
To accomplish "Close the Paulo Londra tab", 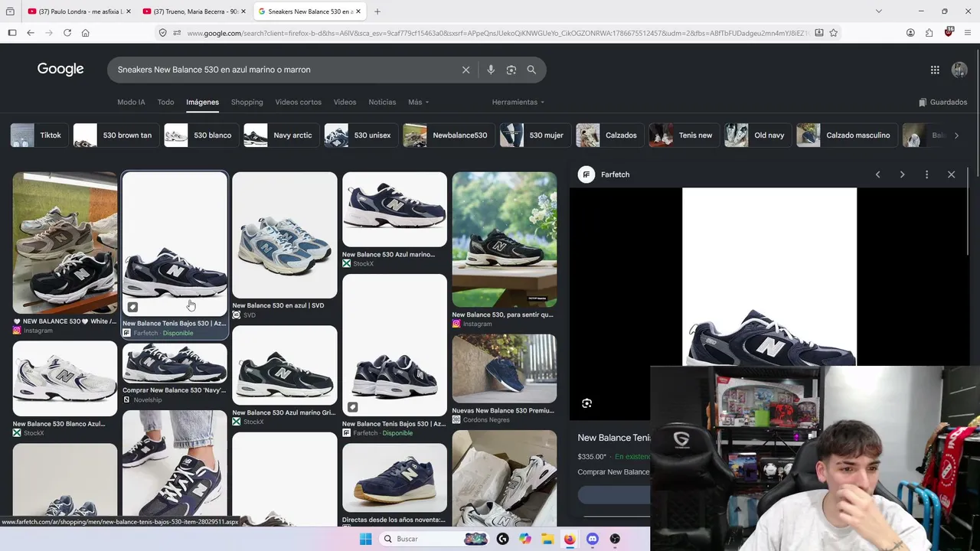I will click(x=129, y=11).
